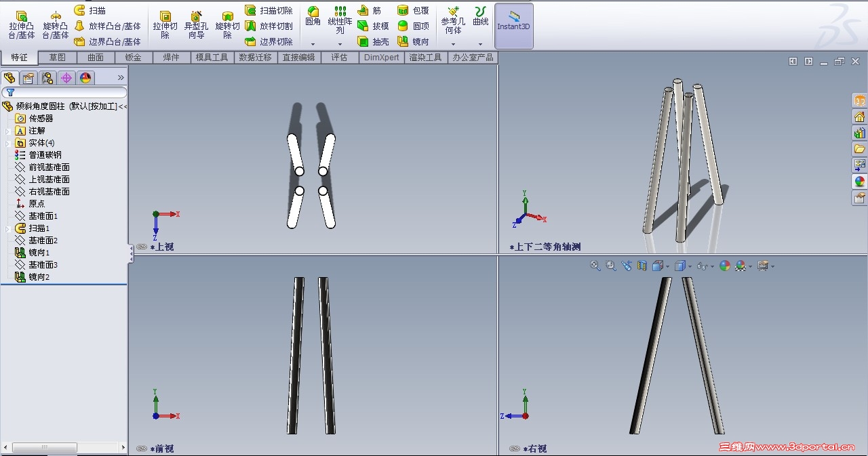The image size is (868, 456).
Task: Select the 拉伸凸台/基体 extrude boss tool
Action: tap(22, 25)
